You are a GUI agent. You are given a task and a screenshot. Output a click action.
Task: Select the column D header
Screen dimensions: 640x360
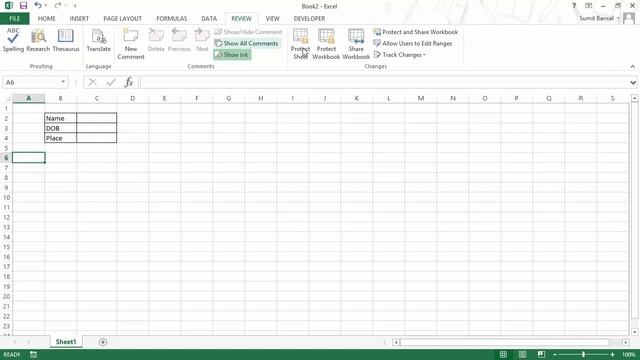[133, 98]
